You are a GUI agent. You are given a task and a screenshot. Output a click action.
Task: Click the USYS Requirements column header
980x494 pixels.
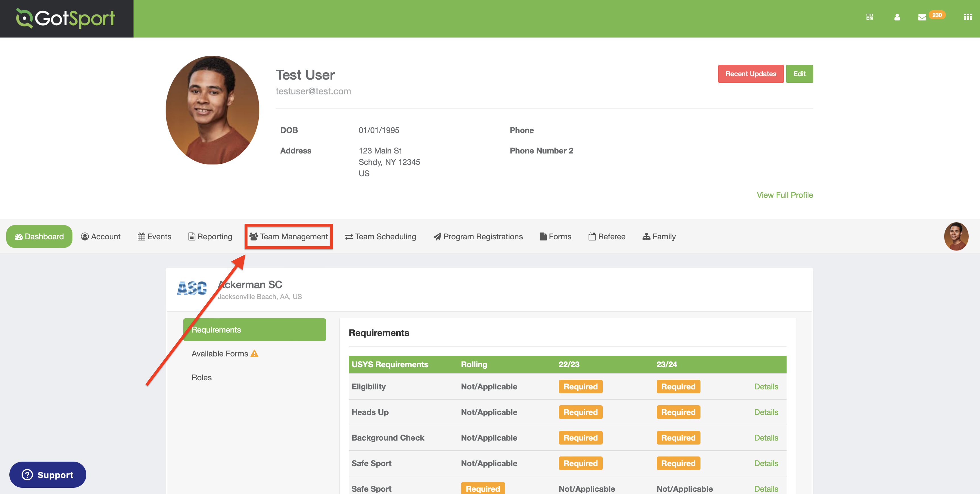click(x=389, y=364)
